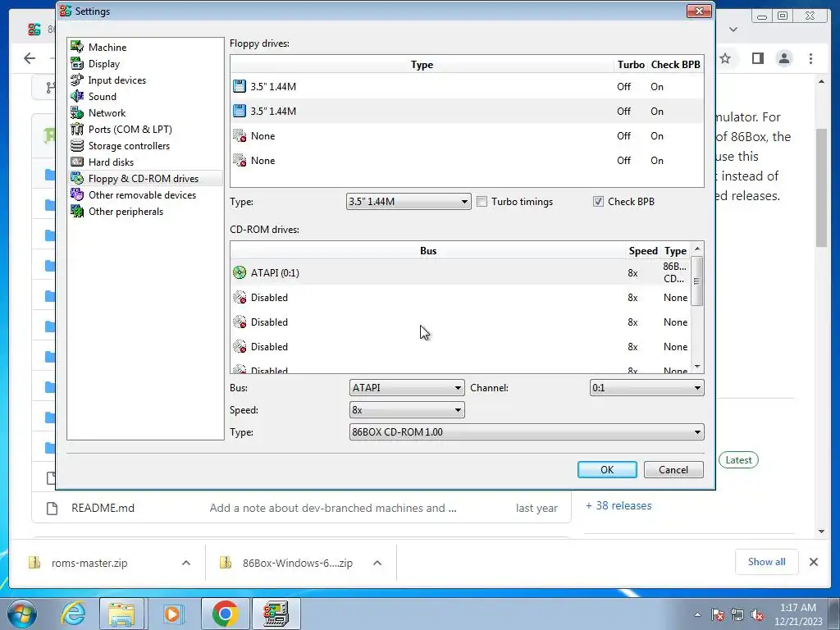Expand options for 86Box-Windows zip download
840x630 pixels.
[377, 563]
